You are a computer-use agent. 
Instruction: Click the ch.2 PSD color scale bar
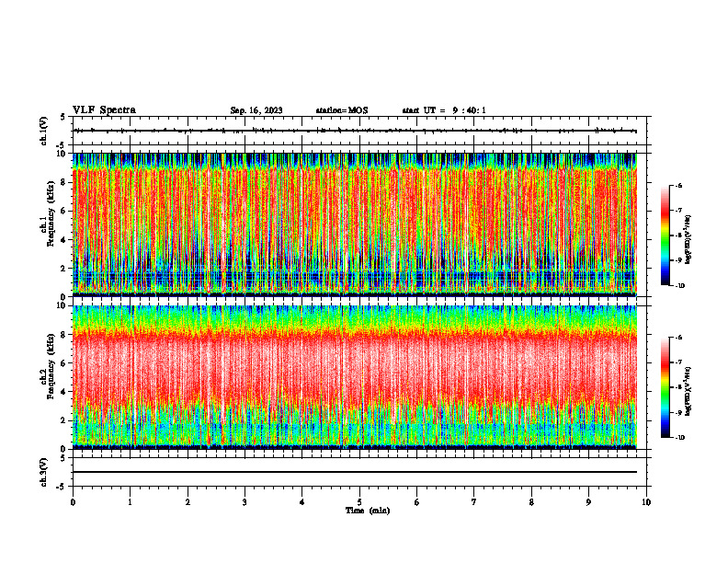coord(665,387)
